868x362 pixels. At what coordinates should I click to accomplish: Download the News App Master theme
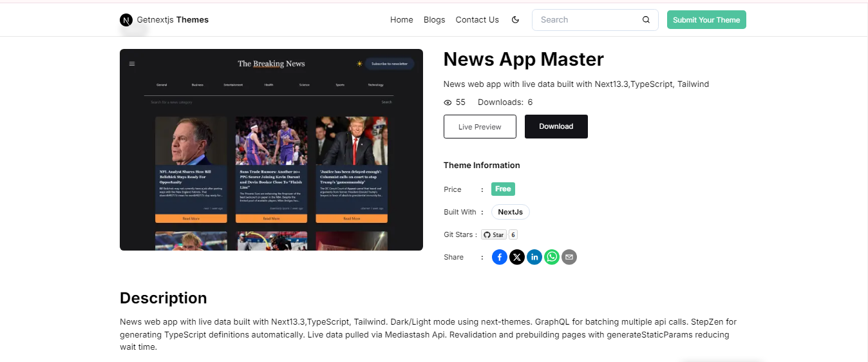556,127
